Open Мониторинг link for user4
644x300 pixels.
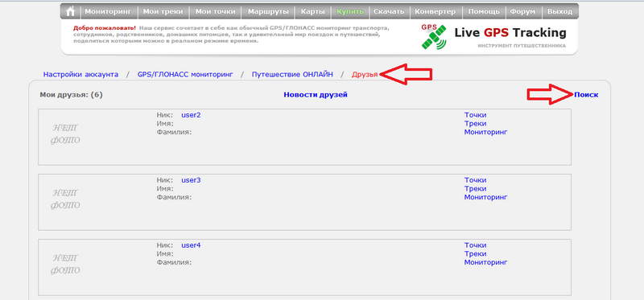click(x=486, y=262)
